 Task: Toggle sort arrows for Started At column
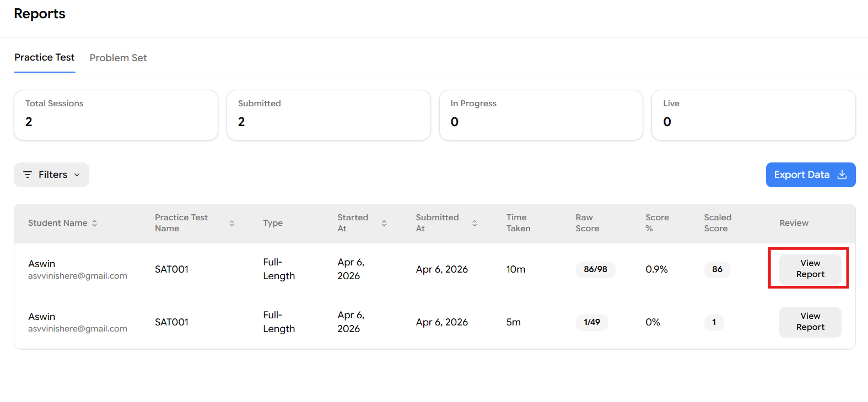pos(384,223)
